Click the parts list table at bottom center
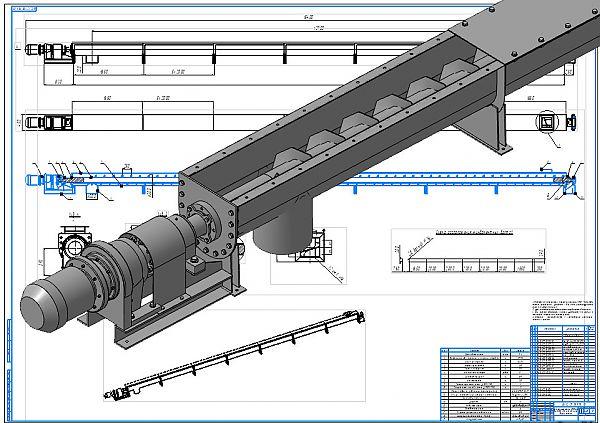600x423 pixels. tap(477, 380)
